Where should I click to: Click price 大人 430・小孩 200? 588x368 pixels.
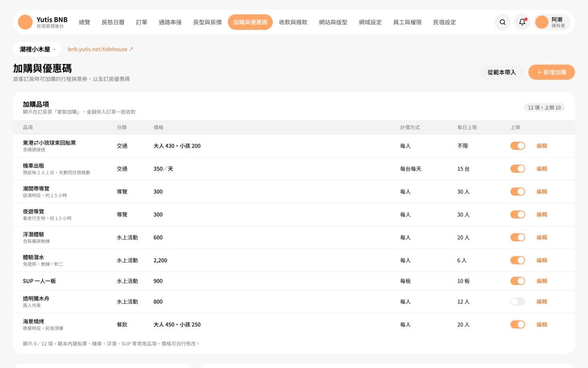(177, 146)
